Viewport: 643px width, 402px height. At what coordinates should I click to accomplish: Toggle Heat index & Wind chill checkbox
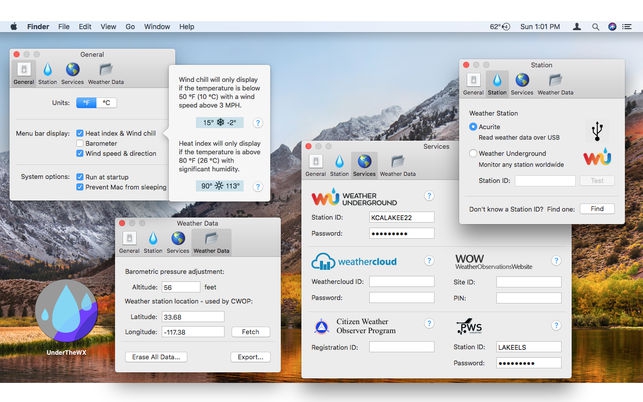click(80, 133)
